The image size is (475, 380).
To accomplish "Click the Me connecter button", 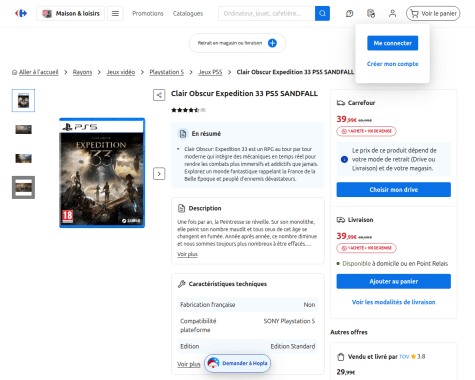I will pos(392,43).
